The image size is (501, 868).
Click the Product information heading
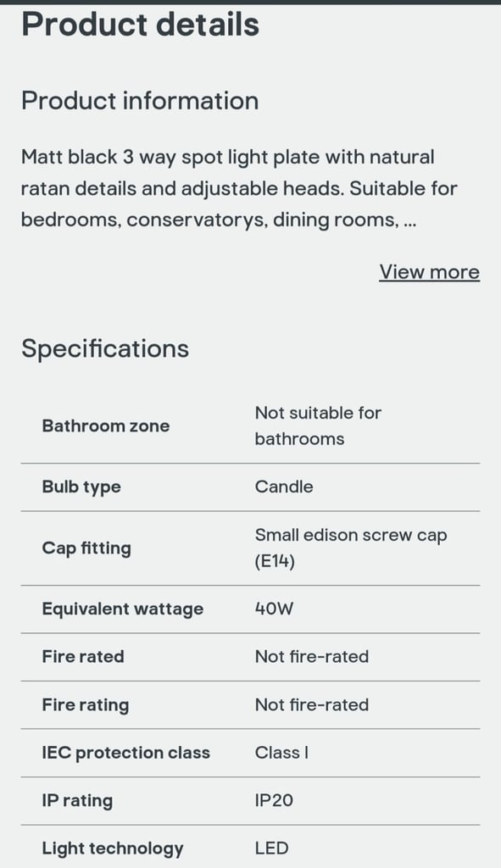point(140,101)
